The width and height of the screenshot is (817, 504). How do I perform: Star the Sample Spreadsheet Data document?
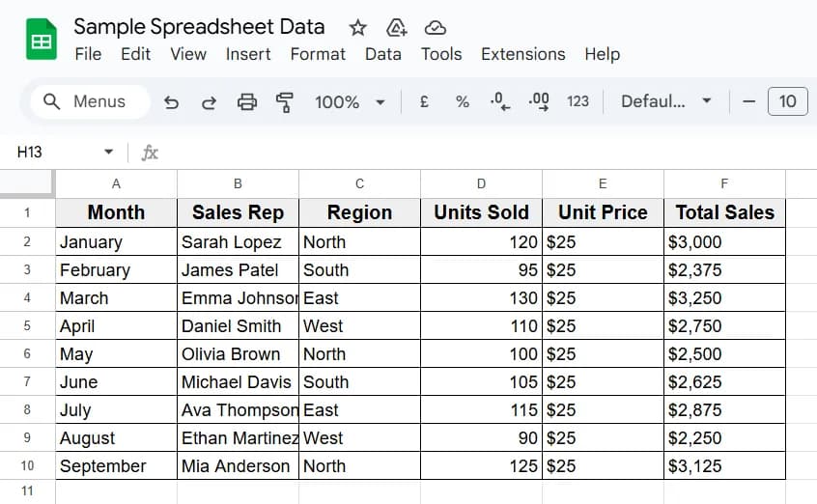[x=357, y=28]
